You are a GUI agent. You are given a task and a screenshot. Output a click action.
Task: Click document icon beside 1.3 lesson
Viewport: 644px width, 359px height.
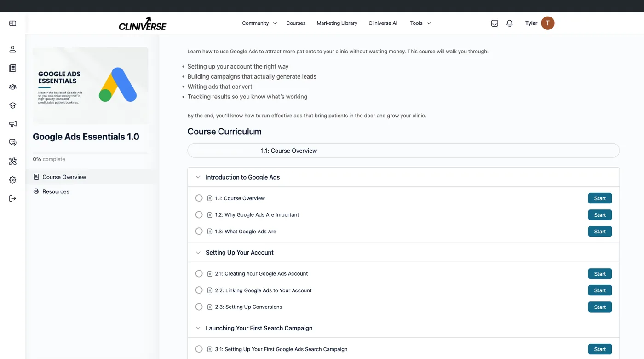pyautogui.click(x=210, y=232)
